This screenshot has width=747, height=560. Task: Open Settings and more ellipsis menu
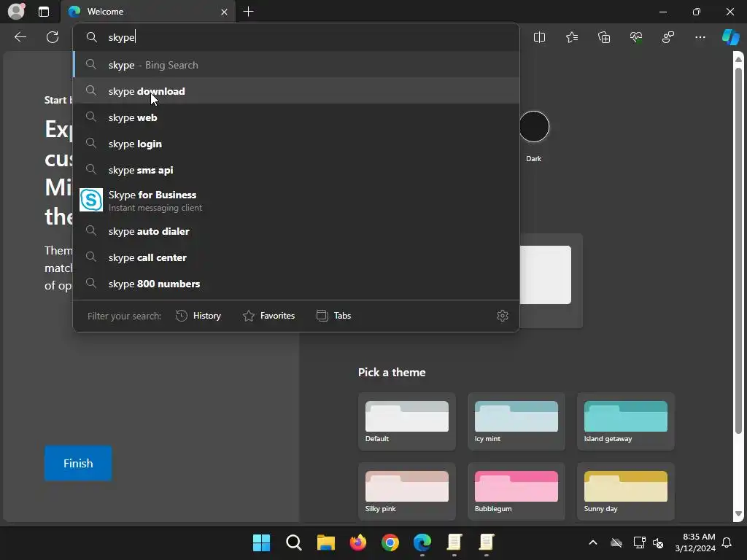700,37
